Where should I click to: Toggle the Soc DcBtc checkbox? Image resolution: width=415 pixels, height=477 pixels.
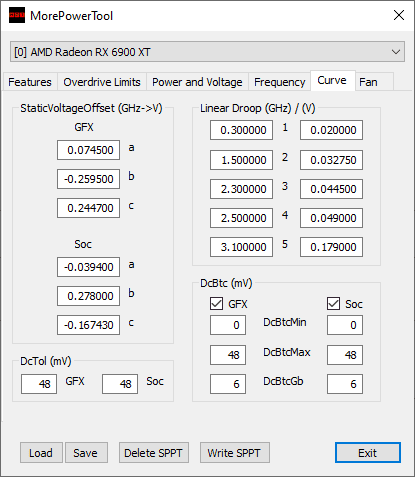coord(333,304)
